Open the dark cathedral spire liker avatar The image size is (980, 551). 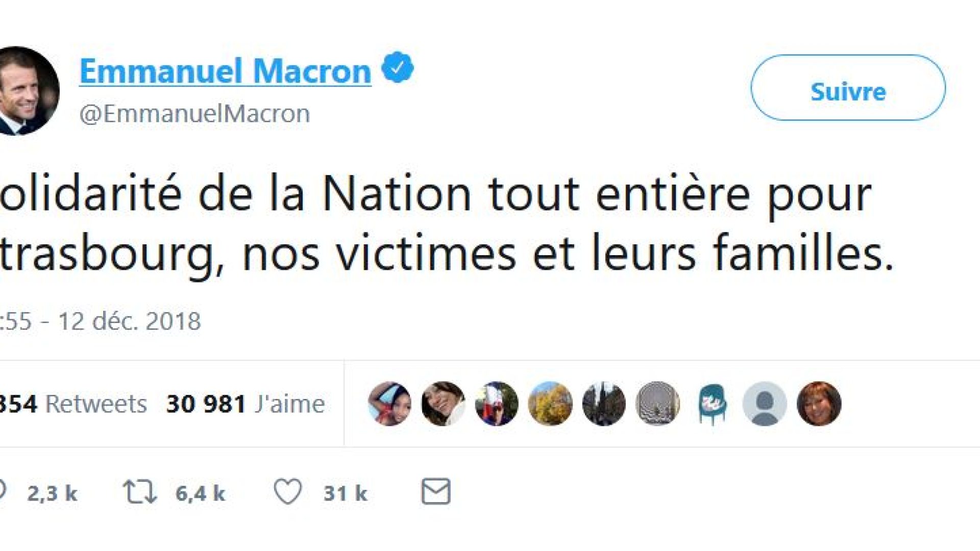[x=604, y=404]
